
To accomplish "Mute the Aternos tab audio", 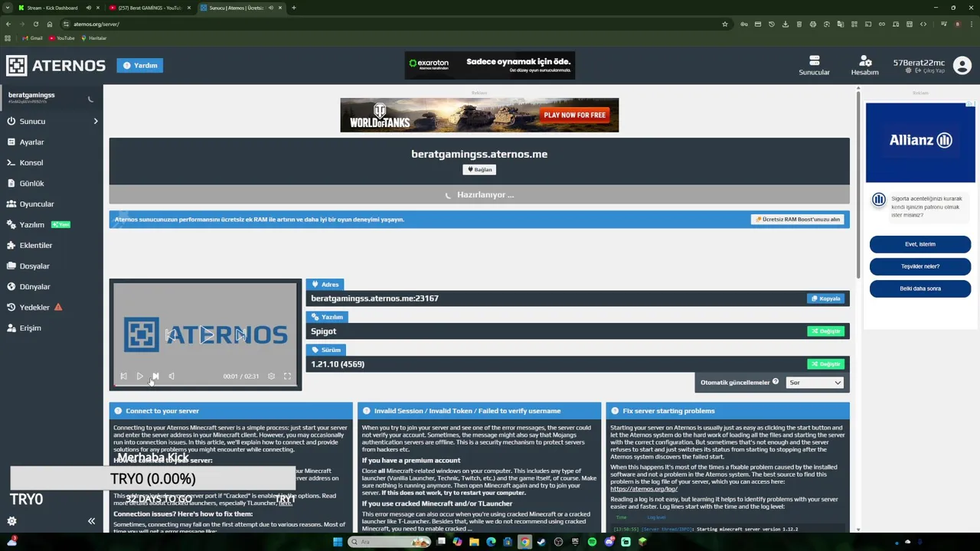I will (270, 8).
